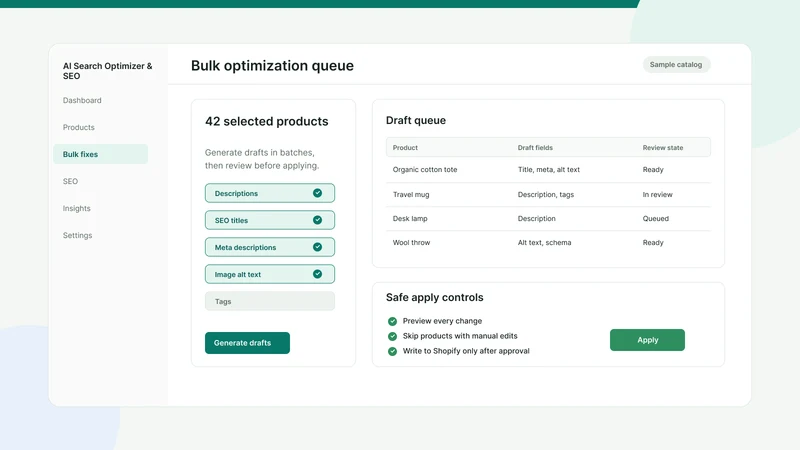Toggle the Image alt text option

270,274
